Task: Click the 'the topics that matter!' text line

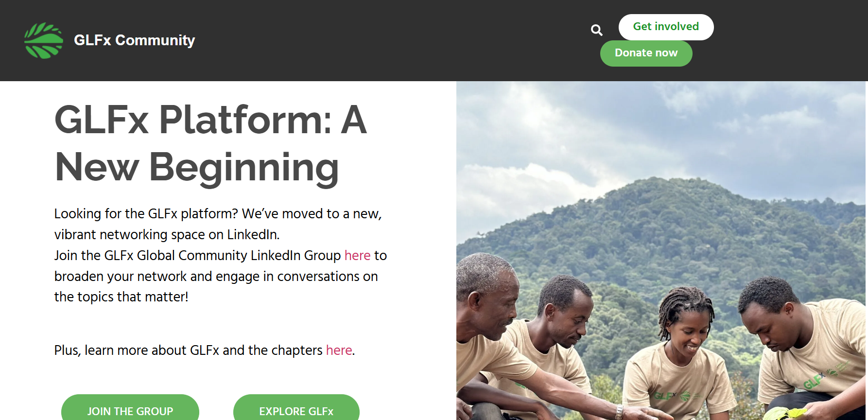Action: point(121,297)
